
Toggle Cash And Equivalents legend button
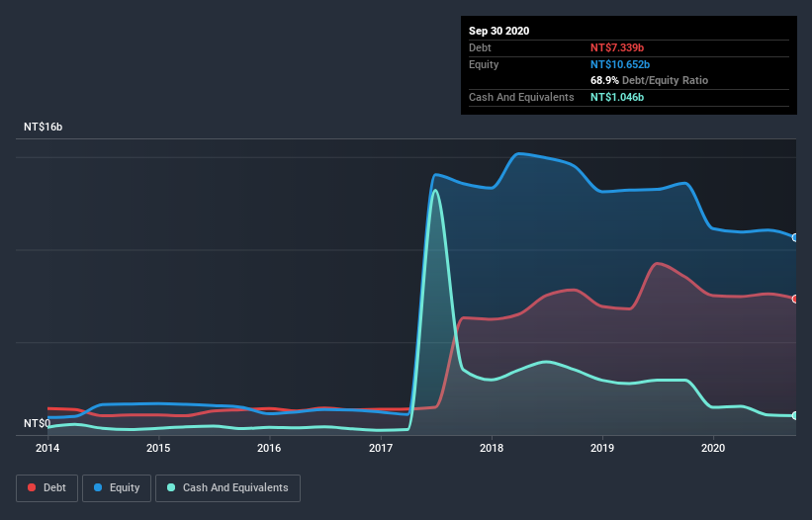click(x=227, y=488)
